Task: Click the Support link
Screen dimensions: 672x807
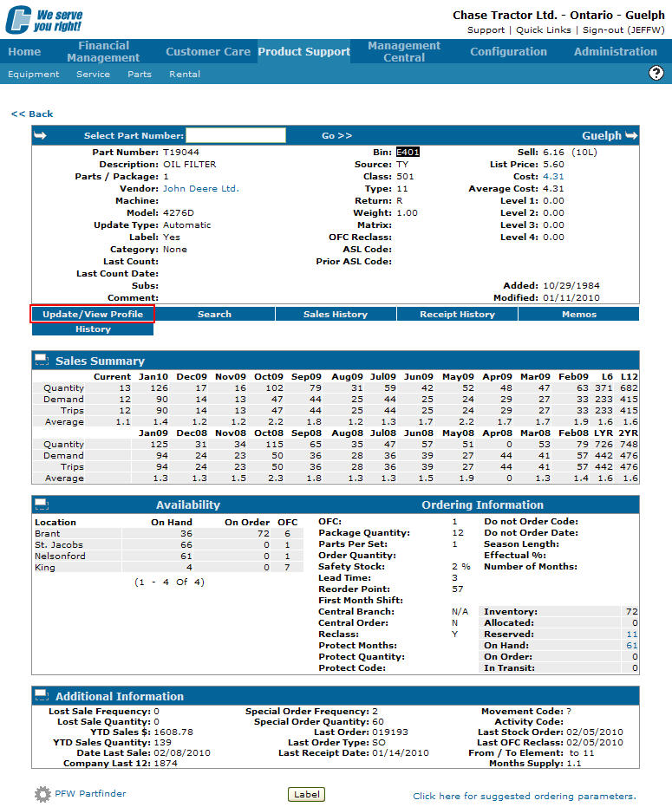Action: (486, 29)
